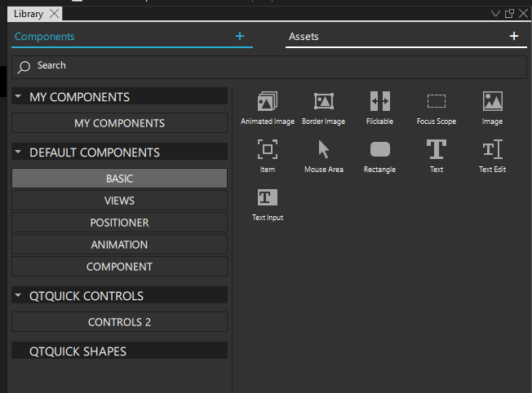Click the Item component icon
This screenshot has height=393, width=532.
(267, 149)
